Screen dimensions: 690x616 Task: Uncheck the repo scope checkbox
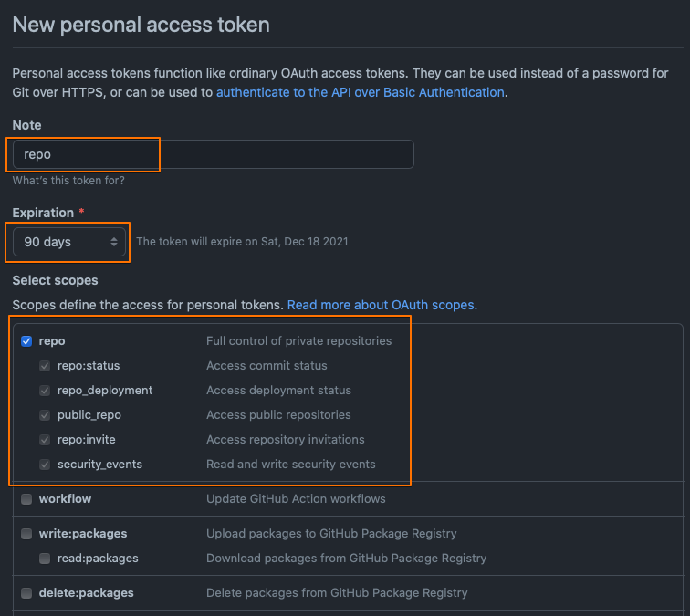pyautogui.click(x=26, y=341)
